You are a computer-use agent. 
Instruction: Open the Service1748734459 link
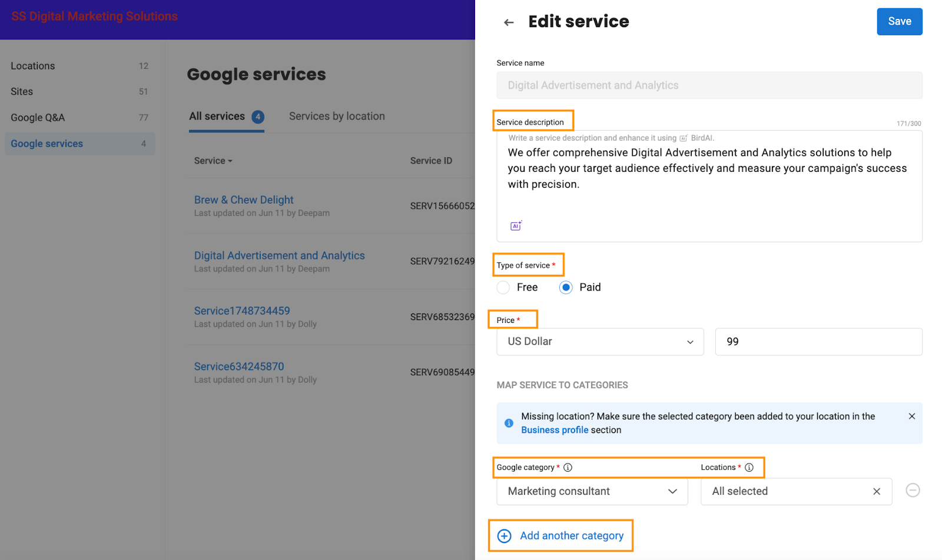(x=242, y=311)
